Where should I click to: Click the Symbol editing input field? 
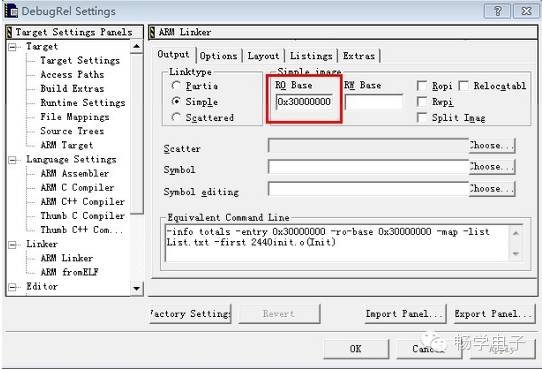click(368, 189)
